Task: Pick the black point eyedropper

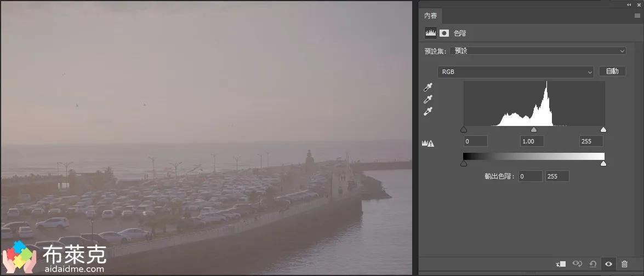Action: tap(429, 87)
